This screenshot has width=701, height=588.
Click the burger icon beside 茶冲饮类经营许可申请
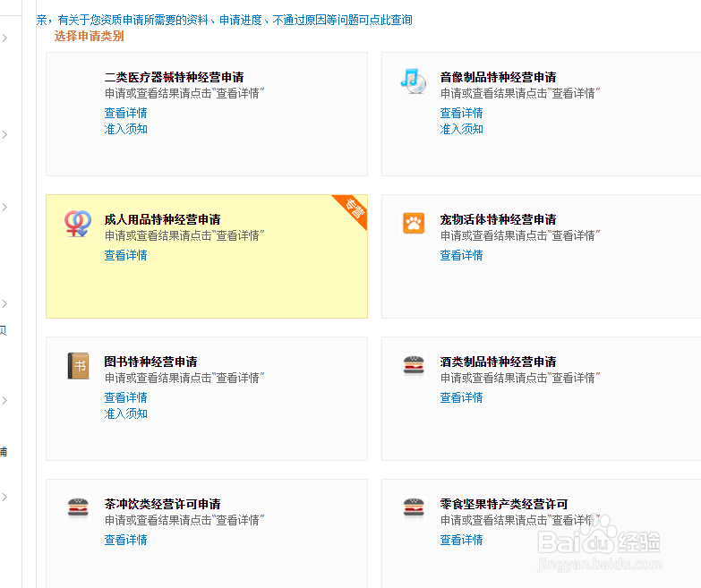click(78, 508)
